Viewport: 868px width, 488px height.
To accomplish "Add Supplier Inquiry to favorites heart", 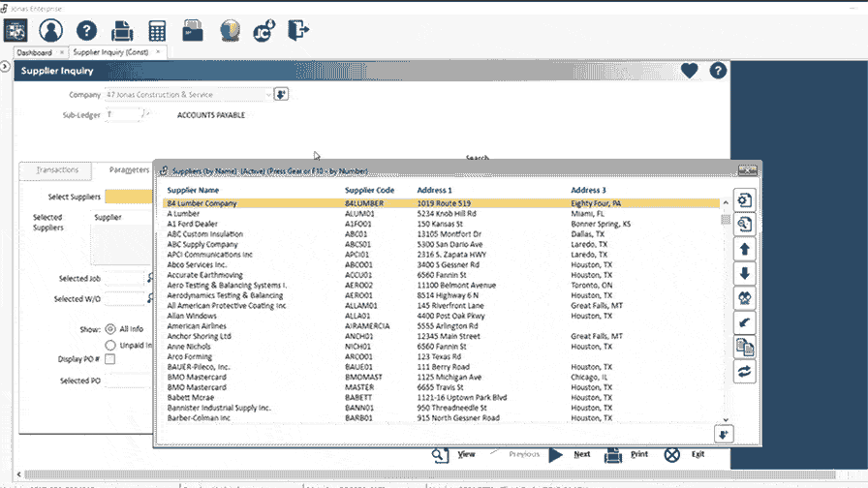I will click(x=689, y=71).
